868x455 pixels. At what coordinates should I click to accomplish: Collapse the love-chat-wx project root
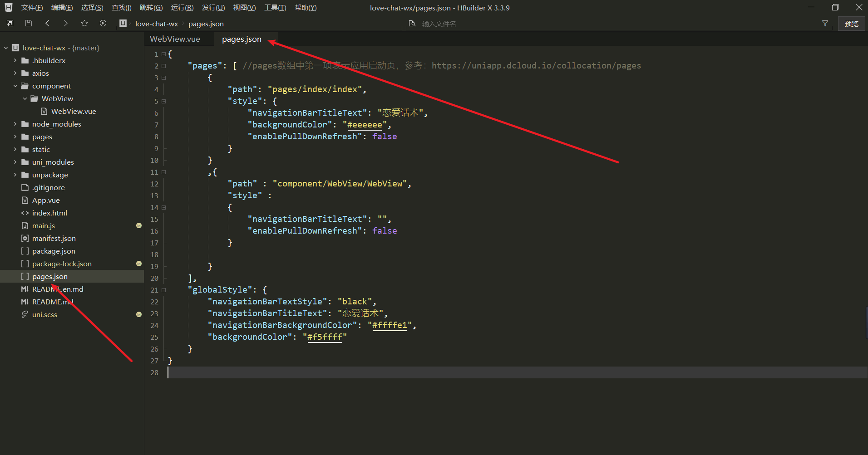(x=6, y=48)
